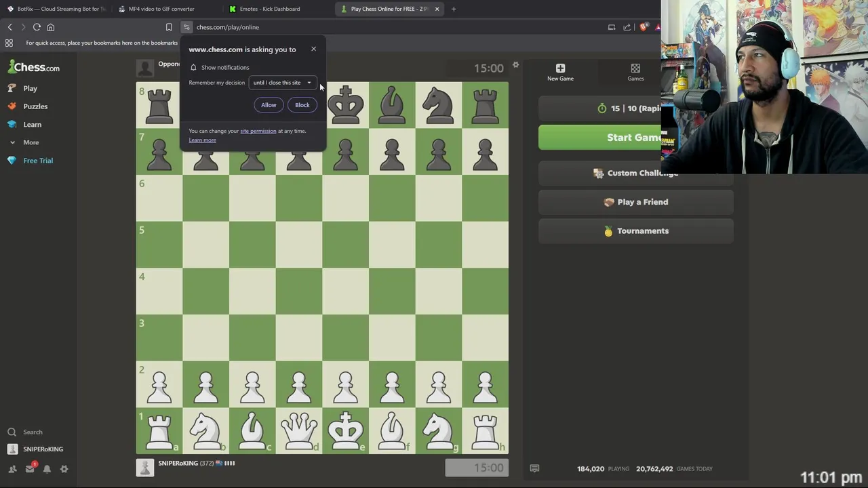Open Tournaments button
Viewport: 868px width, 488px height.
tap(636, 231)
